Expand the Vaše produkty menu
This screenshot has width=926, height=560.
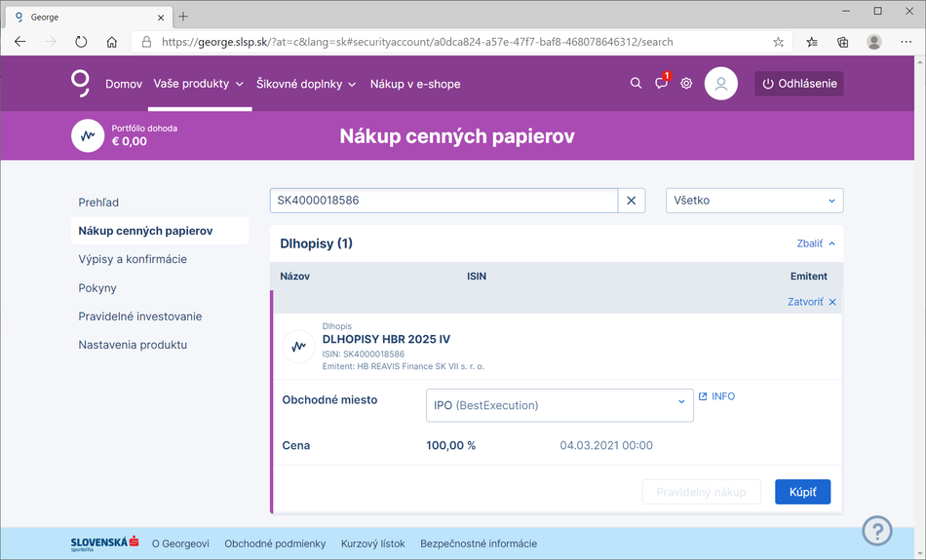199,84
